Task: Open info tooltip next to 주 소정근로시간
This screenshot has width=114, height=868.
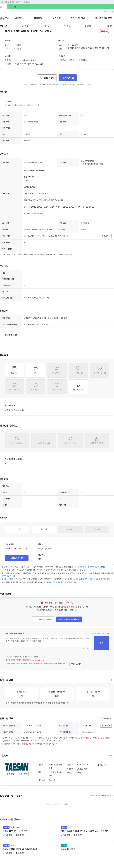Action: [37, 171]
